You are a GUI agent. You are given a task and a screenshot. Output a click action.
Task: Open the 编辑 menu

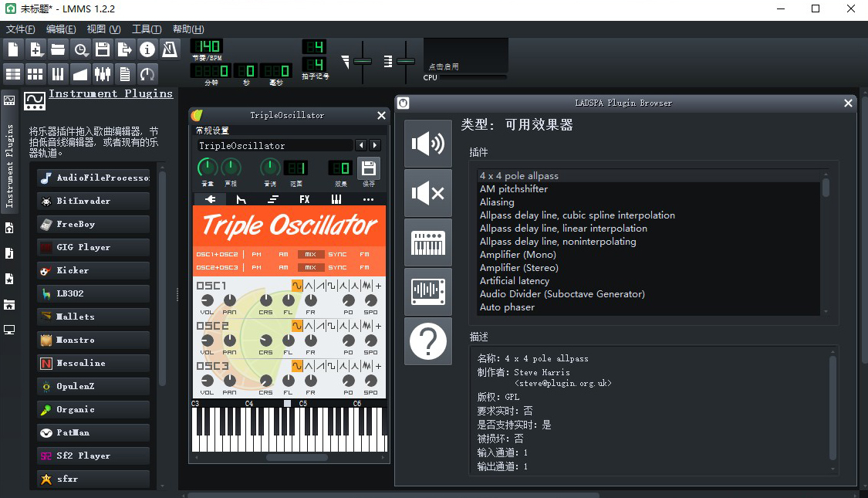point(61,29)
